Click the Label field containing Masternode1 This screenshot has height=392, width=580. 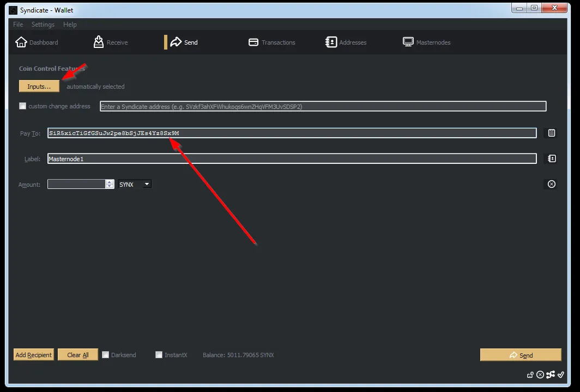(x=292, y=159)
